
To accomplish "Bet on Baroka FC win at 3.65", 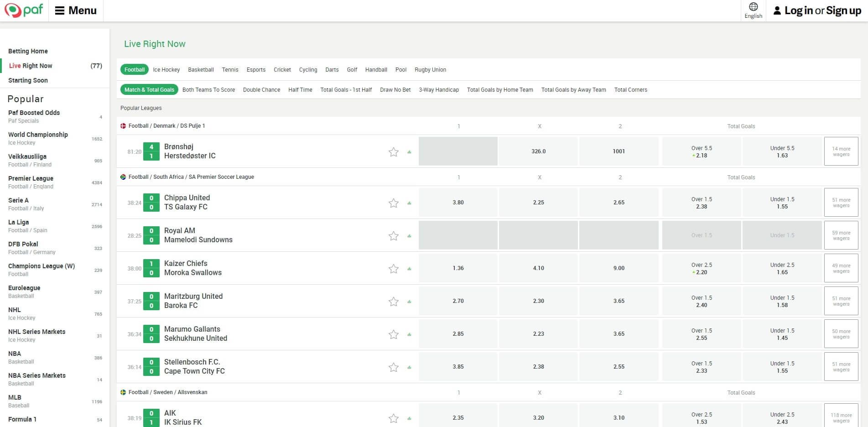I will coord(619,301).
